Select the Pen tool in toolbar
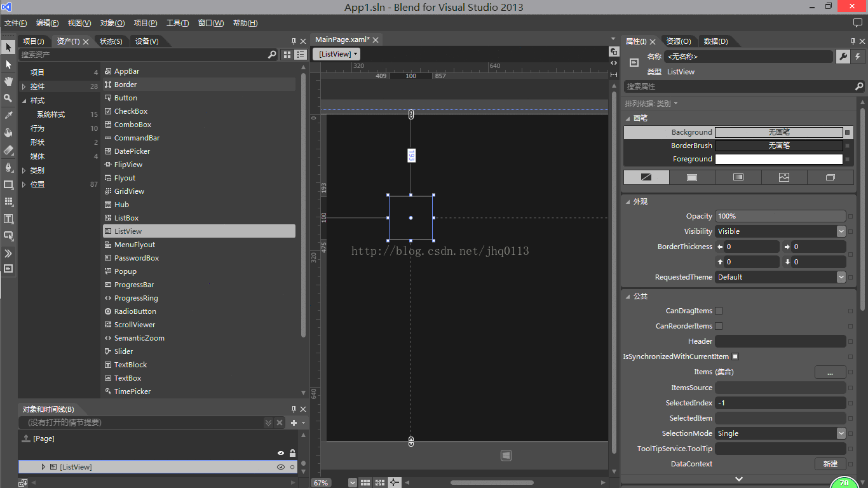 [x=8, y=167]
